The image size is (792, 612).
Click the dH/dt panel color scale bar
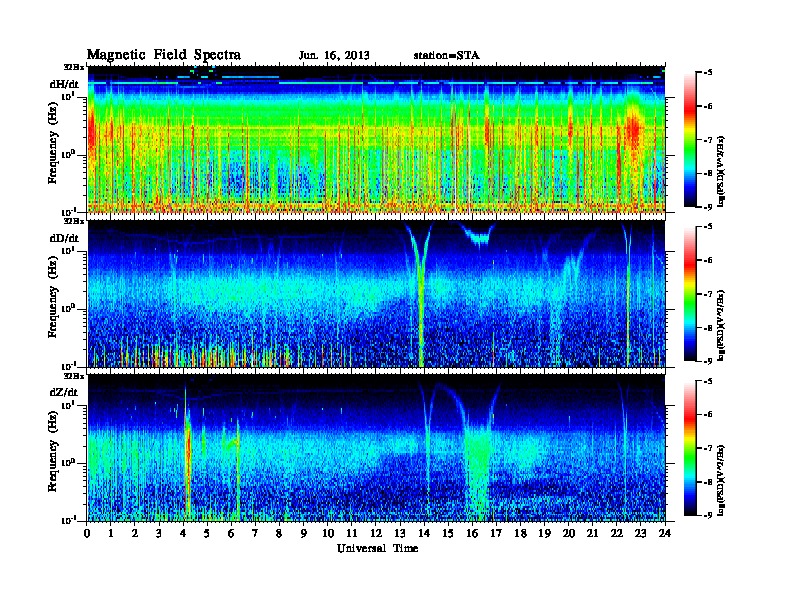point(690,140)
